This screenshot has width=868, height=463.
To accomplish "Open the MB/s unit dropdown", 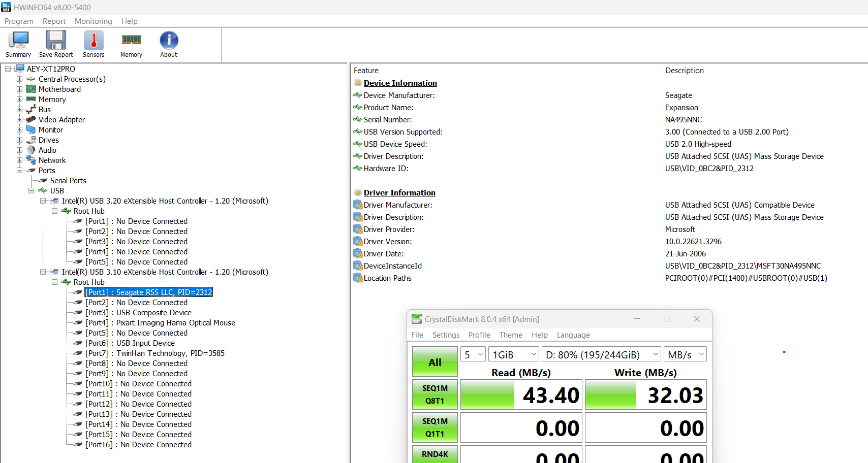I will 686,354.
